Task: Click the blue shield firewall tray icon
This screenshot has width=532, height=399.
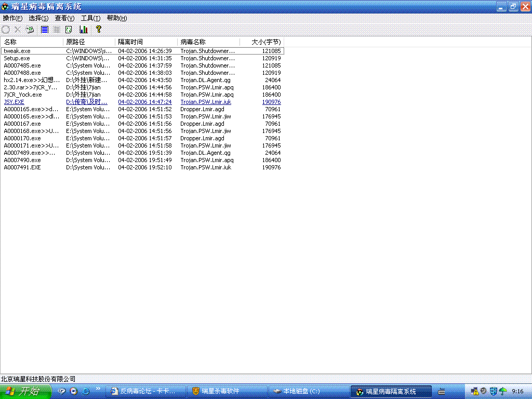Action: (494, 391)
